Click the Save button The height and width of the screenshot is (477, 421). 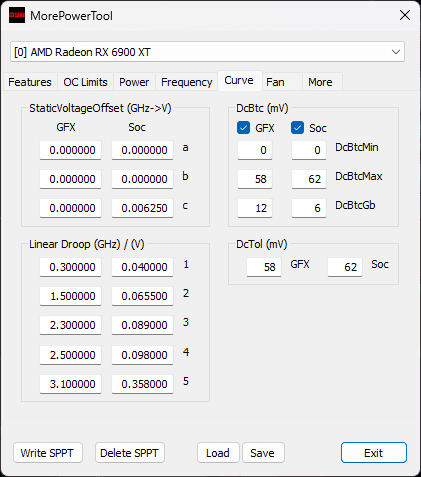click(263, 453)
